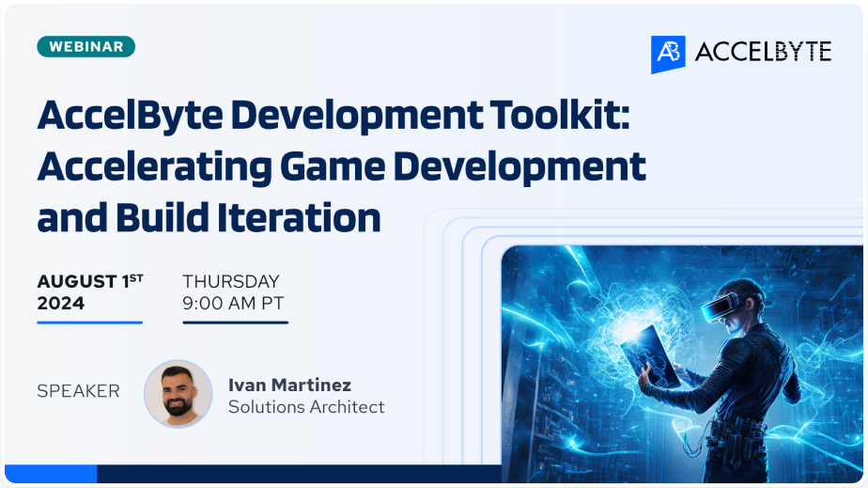This screenshot has height=488, width=868.
Task: Click the SPEAKER label
Action: [78, 391]
